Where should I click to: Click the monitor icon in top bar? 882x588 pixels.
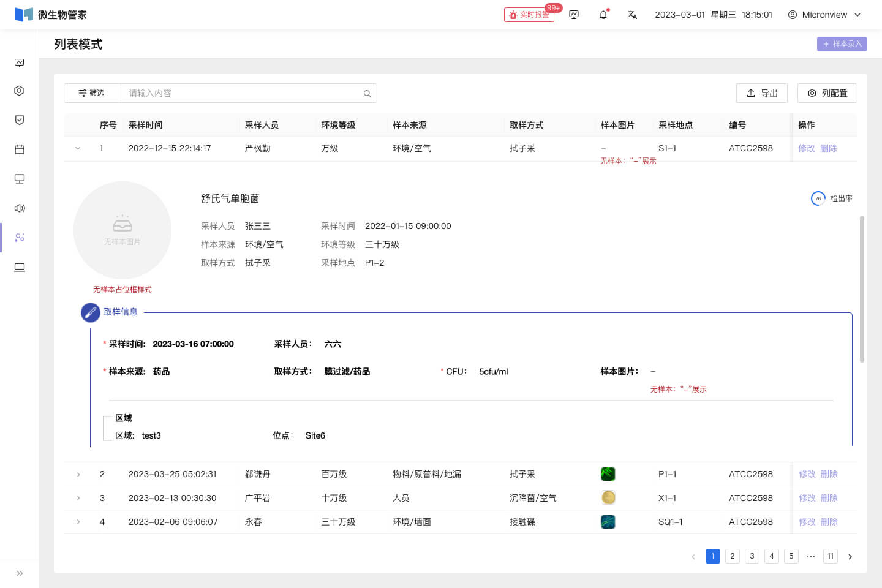pyautogui.click(x=574, y=15)
